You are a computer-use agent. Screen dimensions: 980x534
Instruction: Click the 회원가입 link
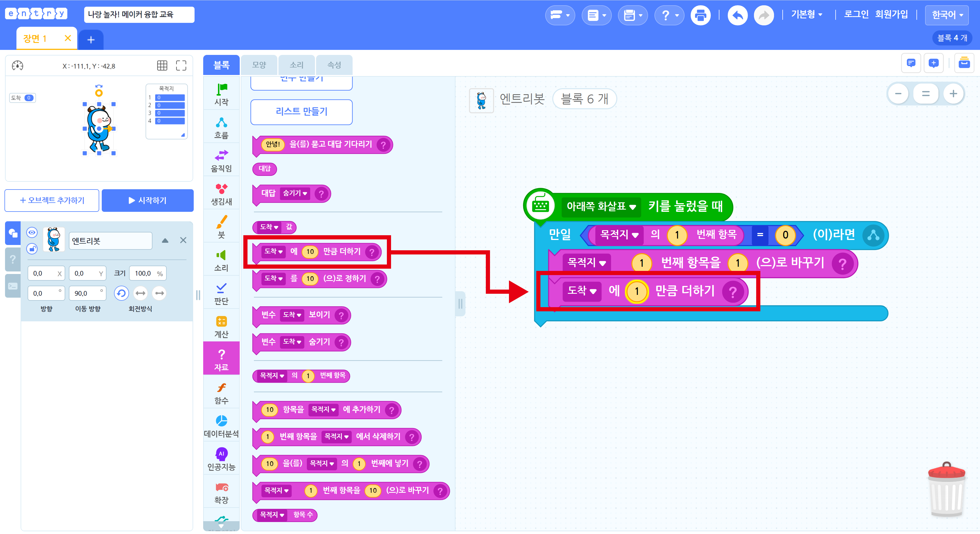[x=891, y=14]
